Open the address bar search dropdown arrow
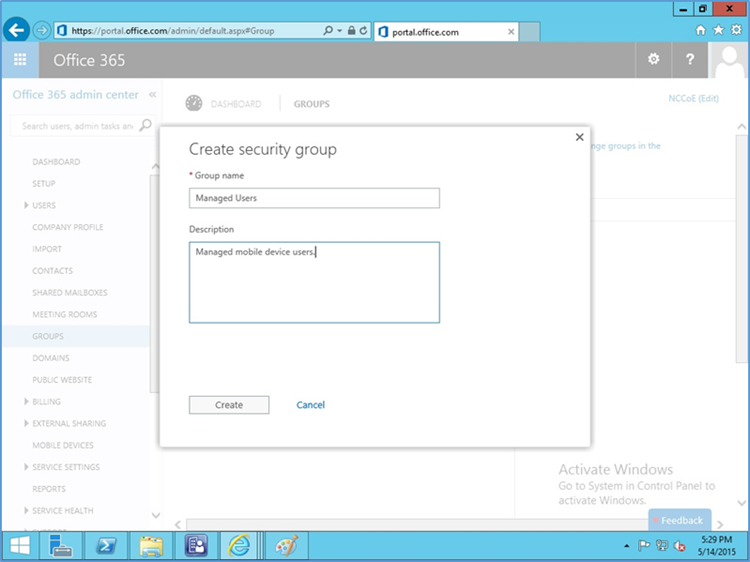750x562 pixels. coord(340,31)
